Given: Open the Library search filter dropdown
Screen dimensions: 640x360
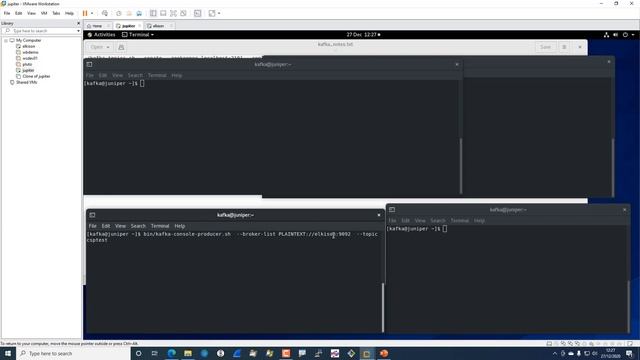Looking at the screenshot, I should (78, 31).
